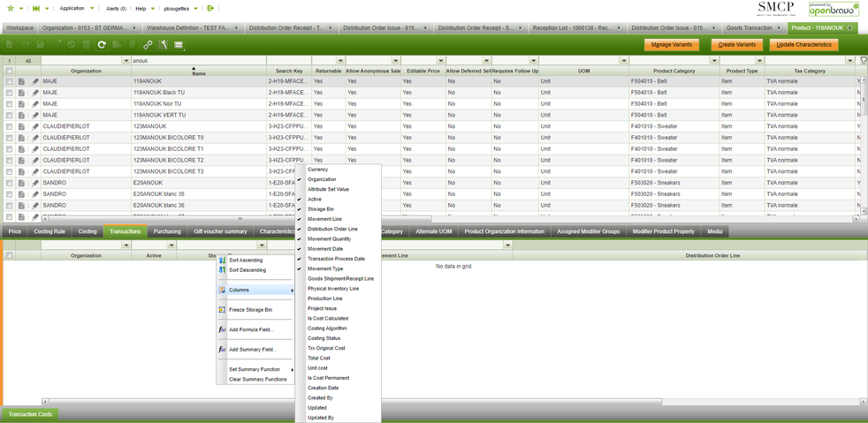Open the pencil edit icon for 119ANOUK row
This screenshot has height=423, width=868.
coord(35,81)
